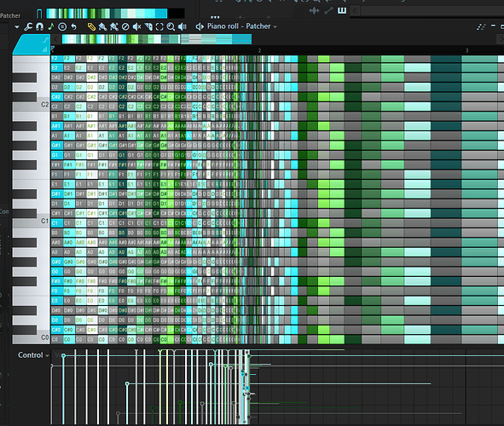This screenshot has width=504, height=426.
Task: Click the left scroll arrow of overview bar
Action: click(56, 39)
